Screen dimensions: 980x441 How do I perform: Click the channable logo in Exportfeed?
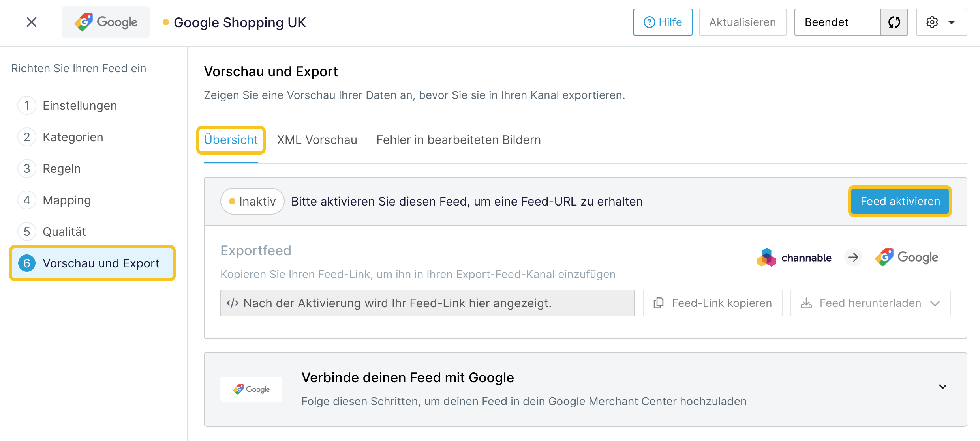794,258
